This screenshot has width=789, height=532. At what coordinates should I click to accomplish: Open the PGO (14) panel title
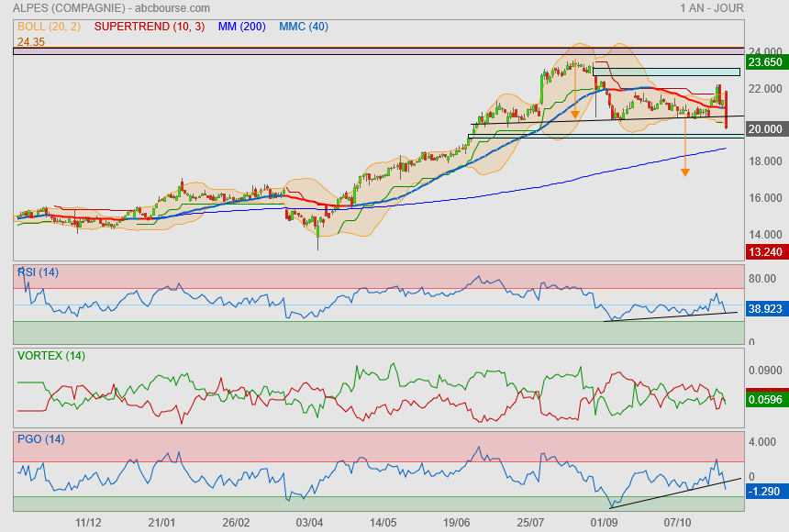(x=40, y=438)
